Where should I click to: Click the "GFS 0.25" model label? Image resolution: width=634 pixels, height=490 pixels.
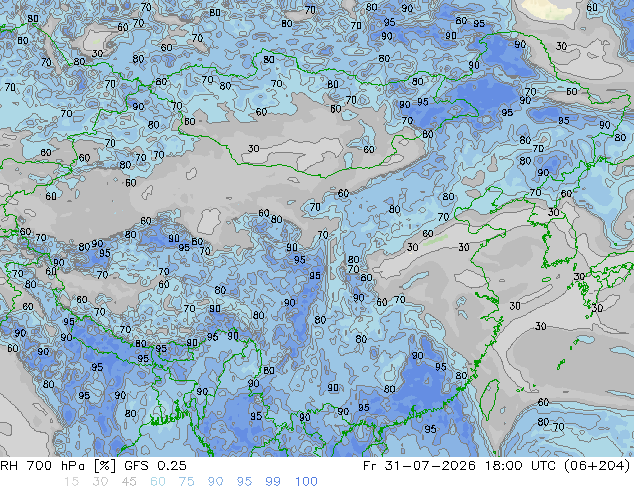(x=155, y=466)
